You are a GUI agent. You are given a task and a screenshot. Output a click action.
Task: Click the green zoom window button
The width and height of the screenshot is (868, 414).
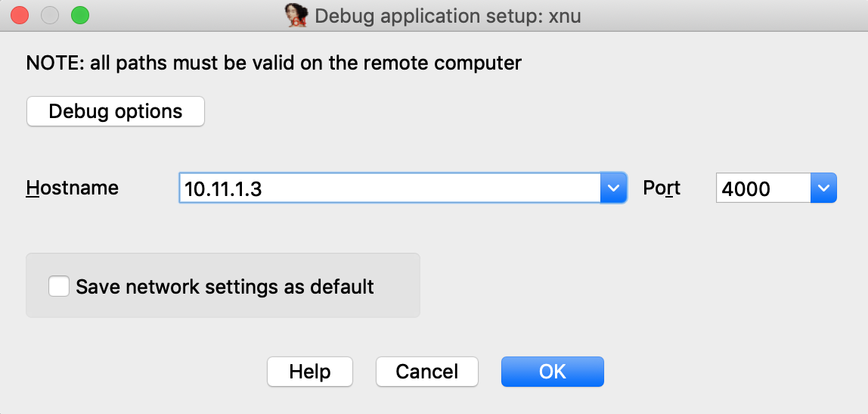[79, 14]
